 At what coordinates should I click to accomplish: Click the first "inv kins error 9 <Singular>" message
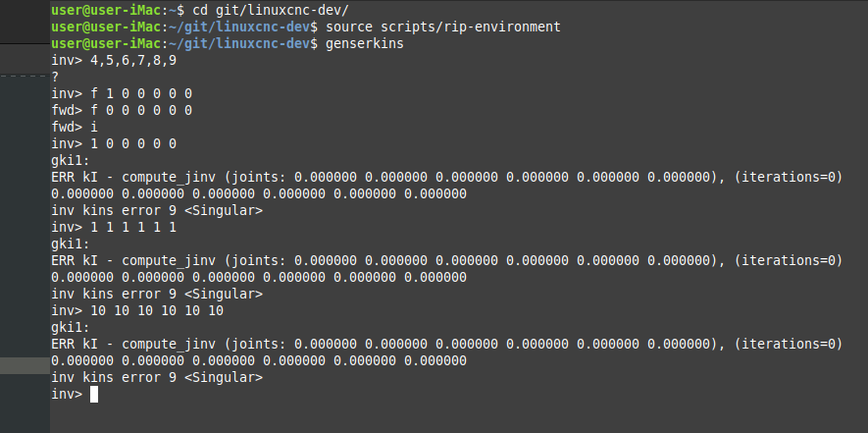click(x=157, y=211)
